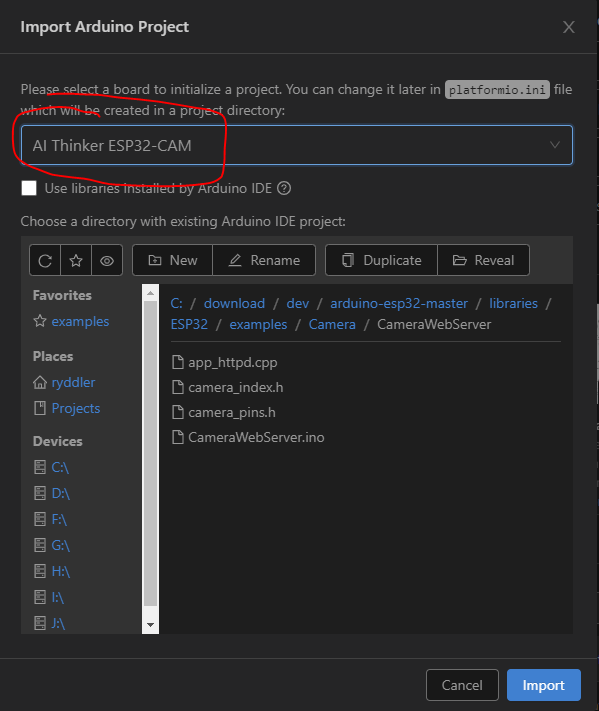Click the Rename button
599x711 pixels.
264,260
